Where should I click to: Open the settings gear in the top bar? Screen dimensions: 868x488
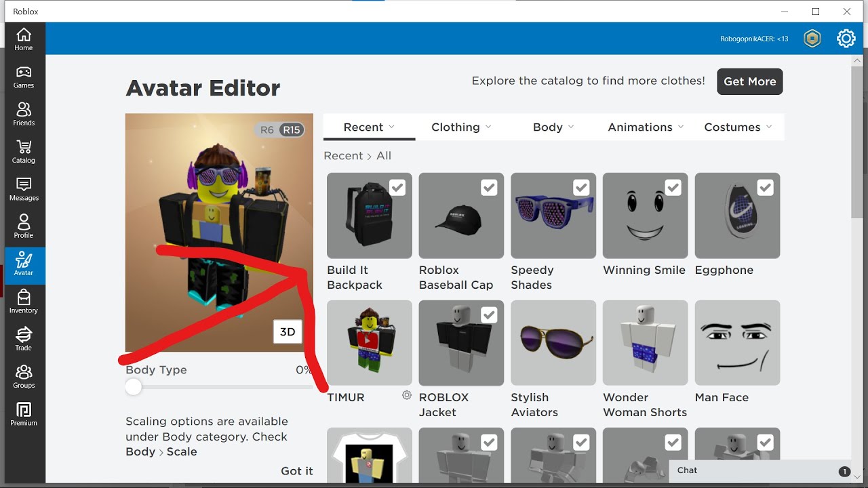coord(846,39)
